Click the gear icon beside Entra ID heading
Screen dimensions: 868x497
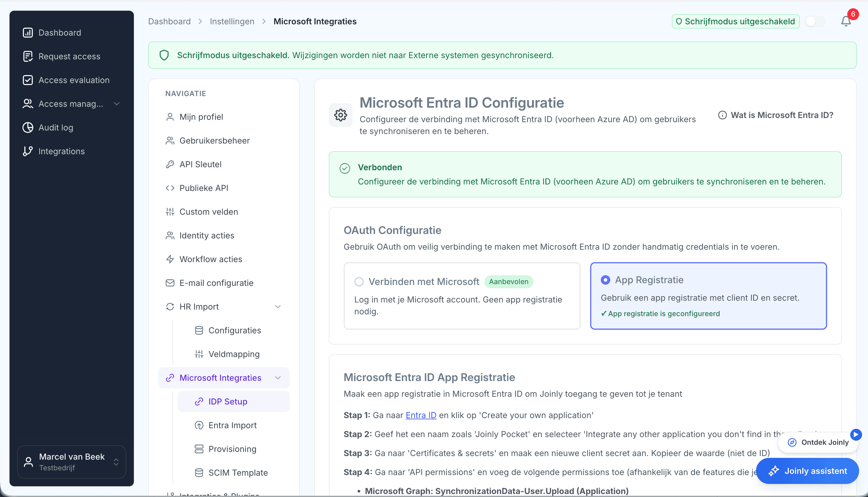pyautogui.click(x=341, y=115)
